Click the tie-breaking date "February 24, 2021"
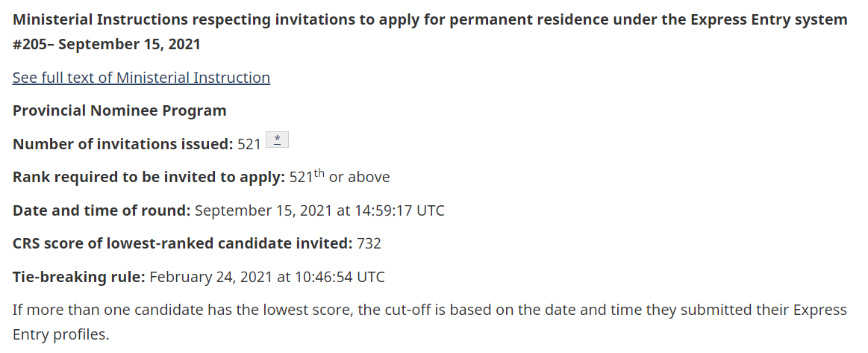The height and width of the screenshot is (353, 868). pos(210,277)
